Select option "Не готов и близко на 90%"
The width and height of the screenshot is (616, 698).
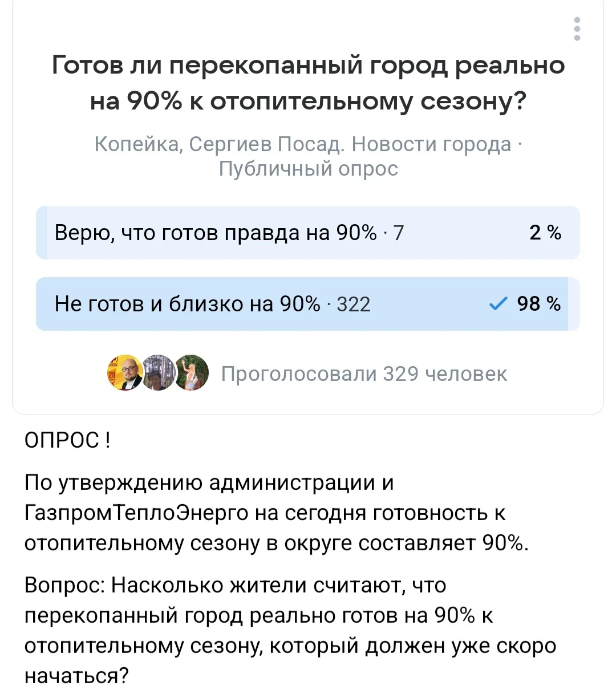[x=308, y=304]
